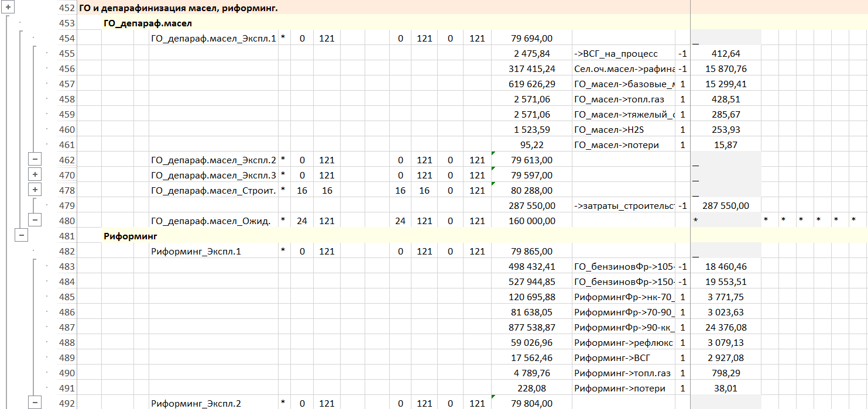Select row header 487
868x409 pixels.
[x=67, y=328]
